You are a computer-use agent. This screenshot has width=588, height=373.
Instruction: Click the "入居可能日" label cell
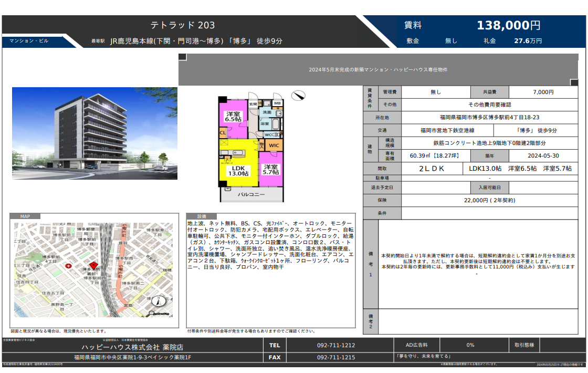click(490, 187)
